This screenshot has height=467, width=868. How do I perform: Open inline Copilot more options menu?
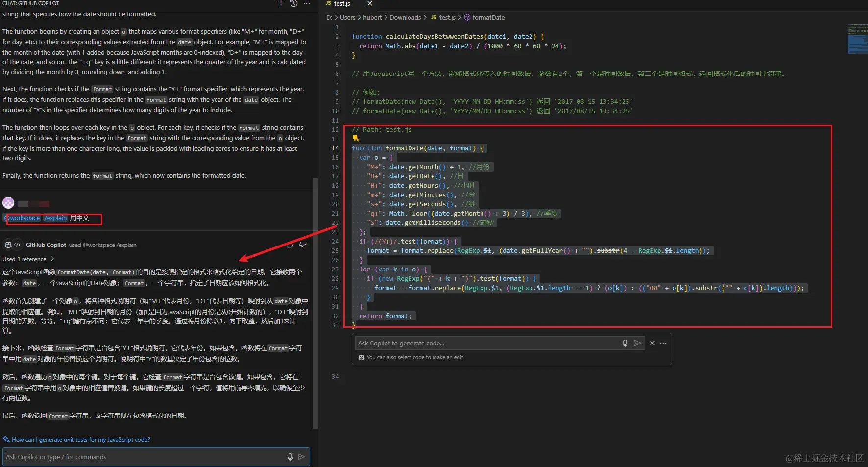pyautogui.click(x=663, y=343)
